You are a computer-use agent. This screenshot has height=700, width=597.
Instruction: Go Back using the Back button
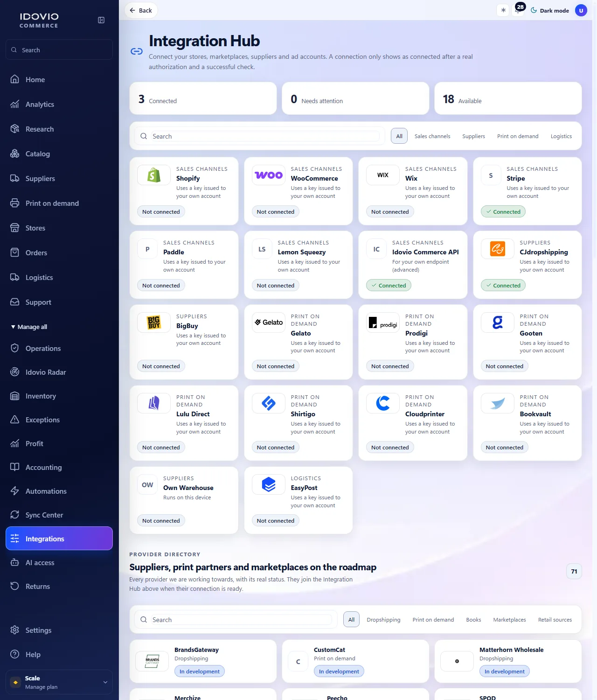(x=141, y=10)
